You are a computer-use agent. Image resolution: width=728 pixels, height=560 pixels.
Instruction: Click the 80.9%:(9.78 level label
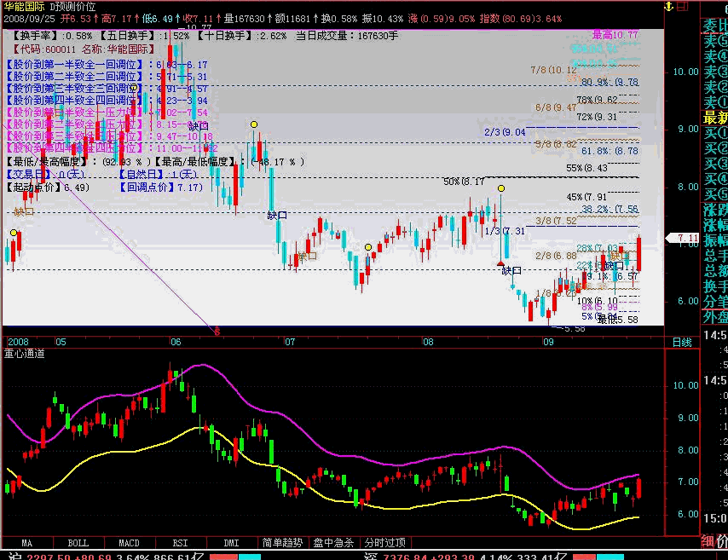coord(610,82)
